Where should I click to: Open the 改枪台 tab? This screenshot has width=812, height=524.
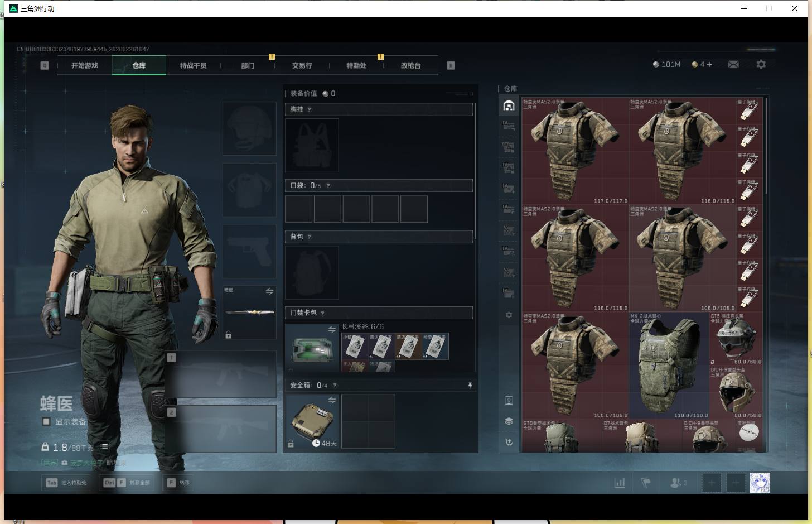410,65
